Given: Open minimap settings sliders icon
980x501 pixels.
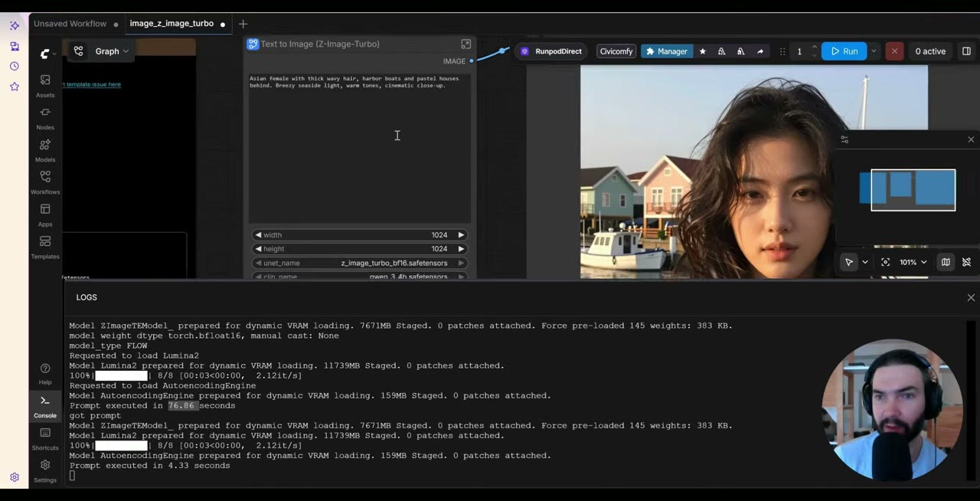Looking at the screenshot, I should 844,139.
